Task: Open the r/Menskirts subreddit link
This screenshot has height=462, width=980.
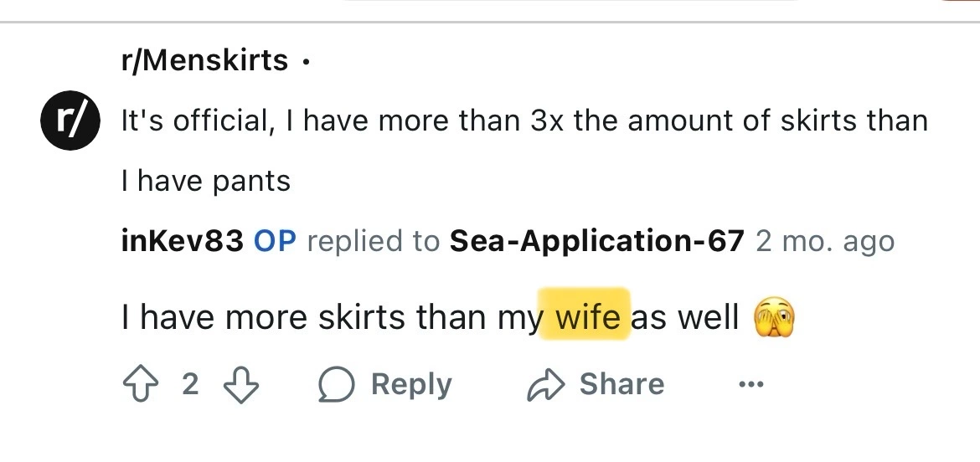Action: pos(204,60)
